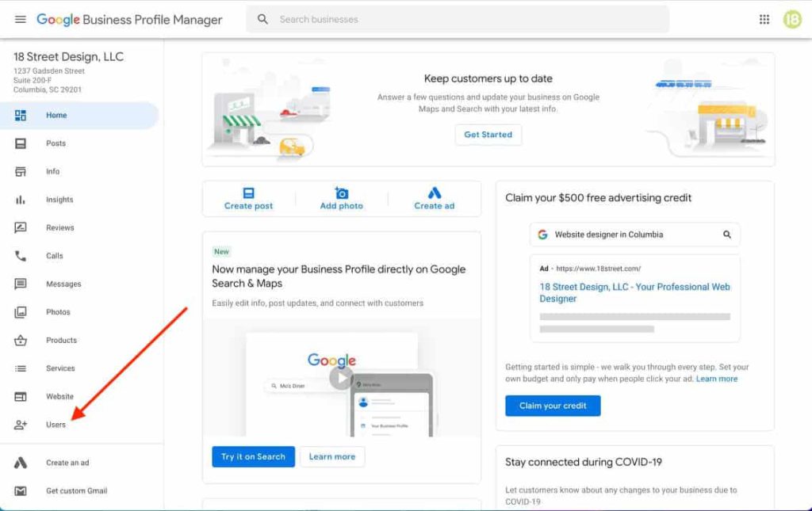Click the Reviews icon in sidebar
The height and width of the screenshot is (511, 812).
(20, 227)
